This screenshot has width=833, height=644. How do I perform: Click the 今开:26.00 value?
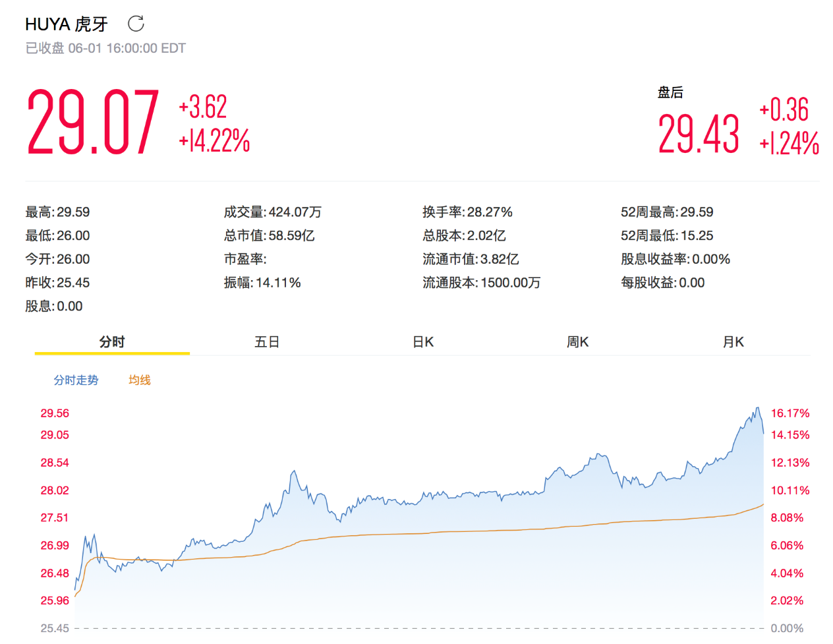tap(57, 259)
